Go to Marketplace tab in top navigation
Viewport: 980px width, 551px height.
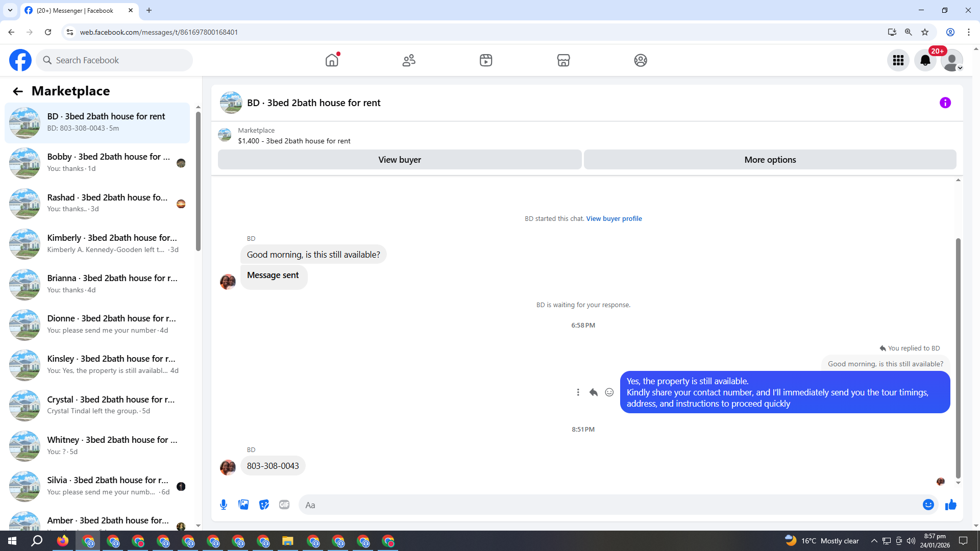tap(563, 60)
